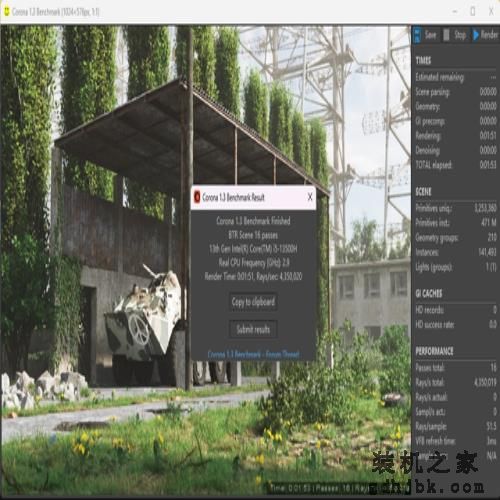Select the TIMES section header

[x=423, y=60]
